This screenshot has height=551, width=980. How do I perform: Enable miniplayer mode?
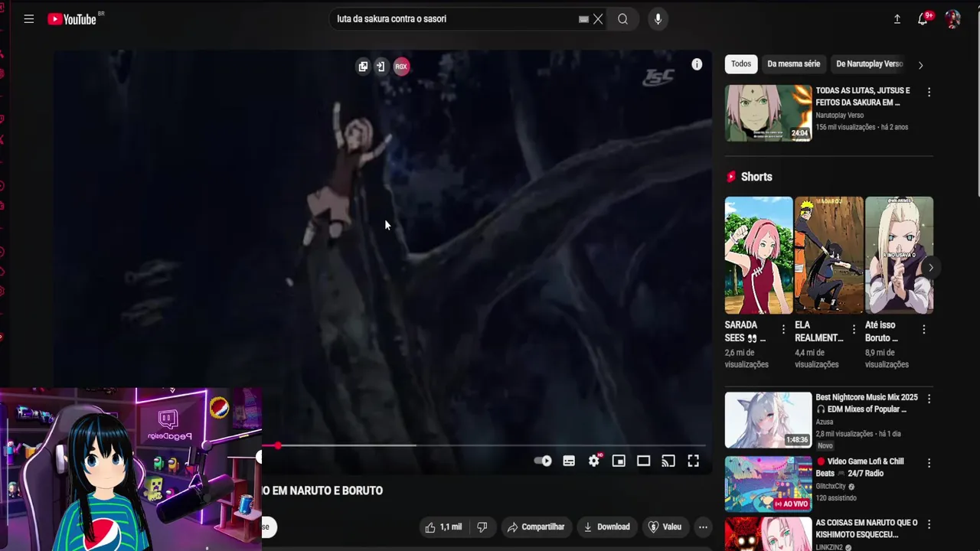(619, 461)
